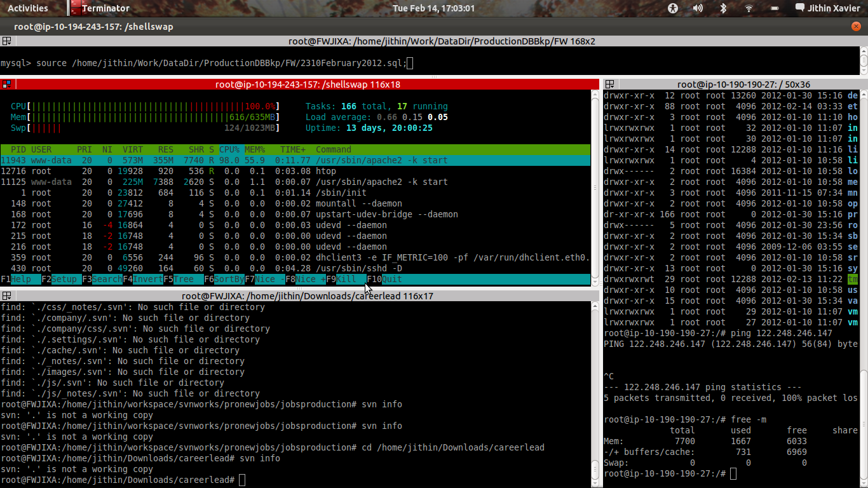The height and width of the screenshot is (488, 868).
Task: Sort htop by the TIME+ column header
Action: (x=293, y=149)
